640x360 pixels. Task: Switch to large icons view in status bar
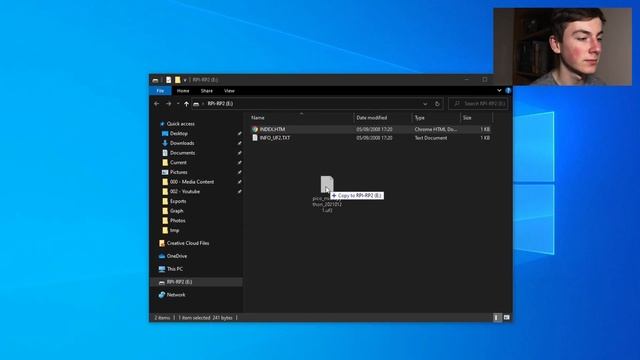point(507,318)
